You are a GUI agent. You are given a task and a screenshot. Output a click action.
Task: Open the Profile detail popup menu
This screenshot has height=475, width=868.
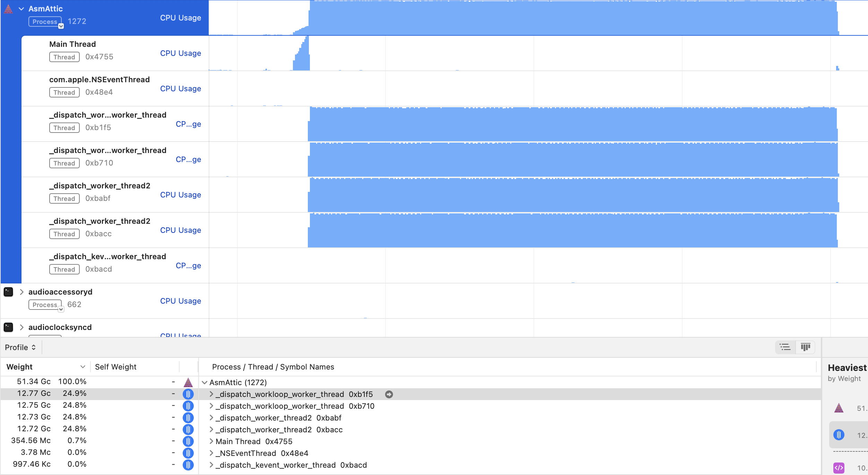point(20,347)
